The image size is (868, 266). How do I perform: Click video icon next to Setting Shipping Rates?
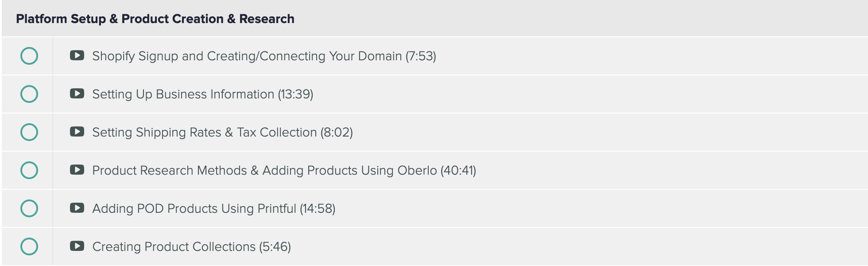[77, 132]
